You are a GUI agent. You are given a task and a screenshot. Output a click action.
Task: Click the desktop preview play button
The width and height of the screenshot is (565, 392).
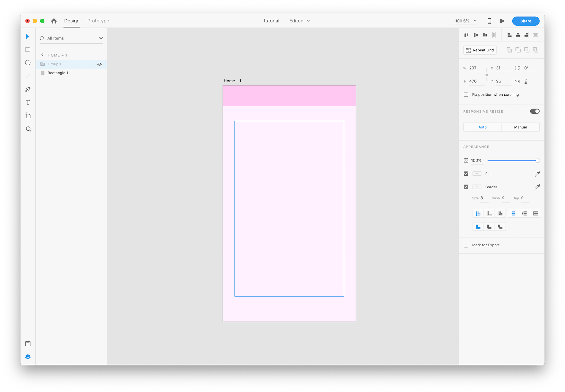tap(502, 21)
